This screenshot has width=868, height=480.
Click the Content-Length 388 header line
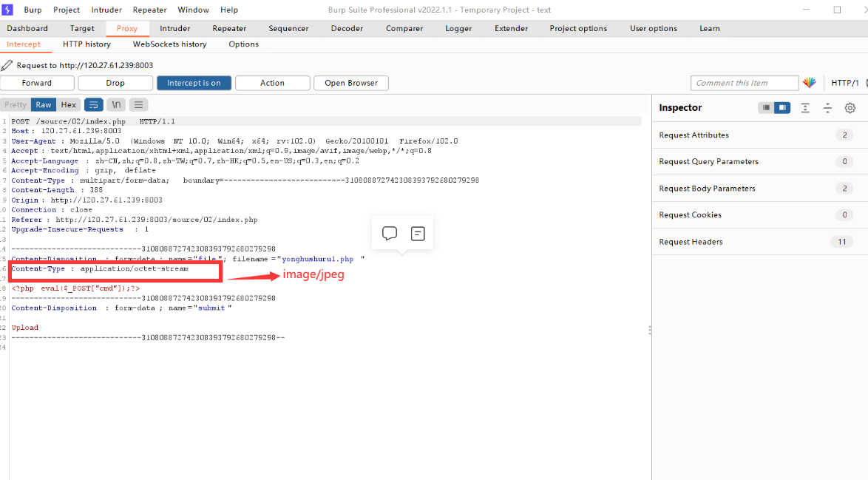(57, 190)
